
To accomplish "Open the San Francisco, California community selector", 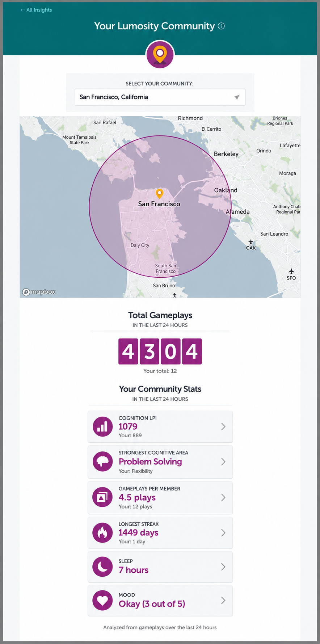I will [160, 97].
